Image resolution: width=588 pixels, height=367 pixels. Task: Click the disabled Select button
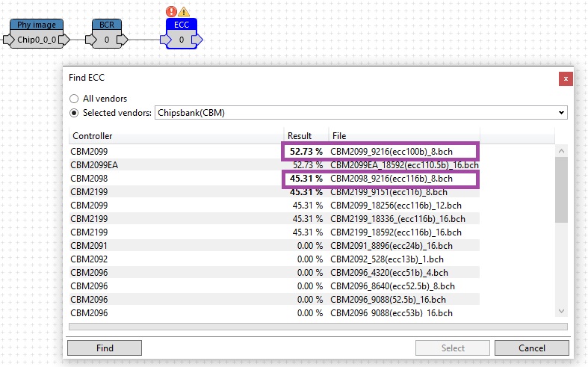453,348
